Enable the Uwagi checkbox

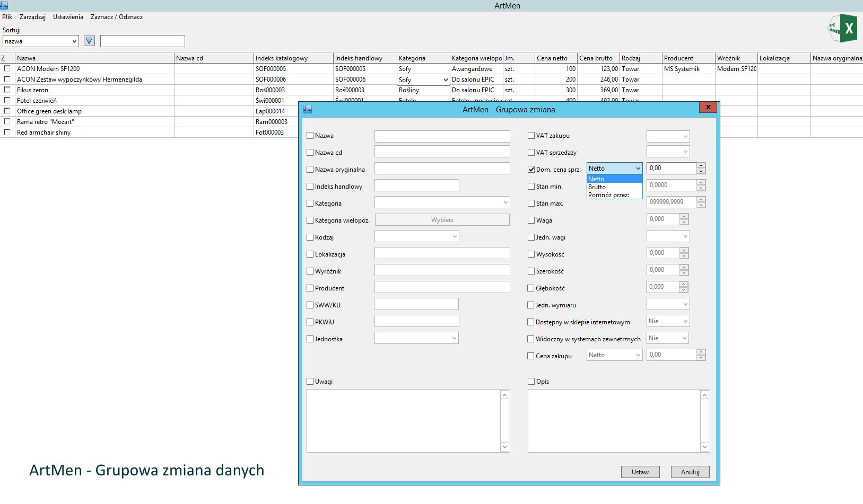coord(310,382)
